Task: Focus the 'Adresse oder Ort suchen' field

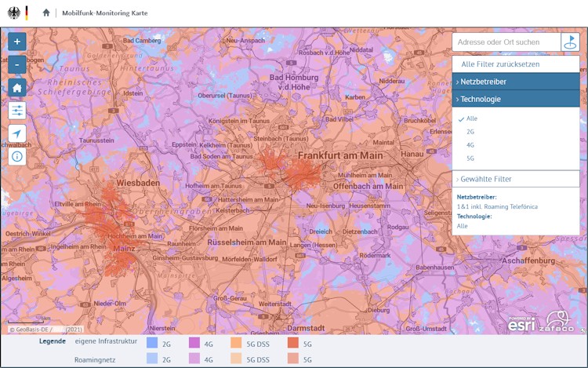Action: pyautogui.click(x=506, y=42)
